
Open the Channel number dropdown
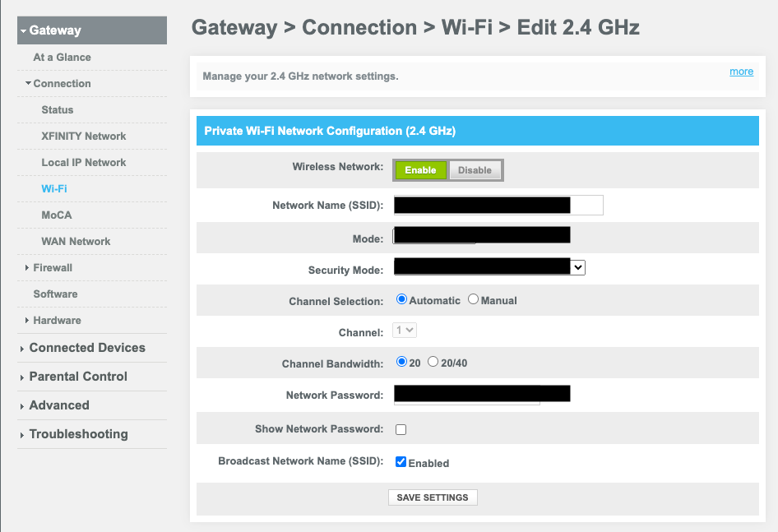click(405, 331)
